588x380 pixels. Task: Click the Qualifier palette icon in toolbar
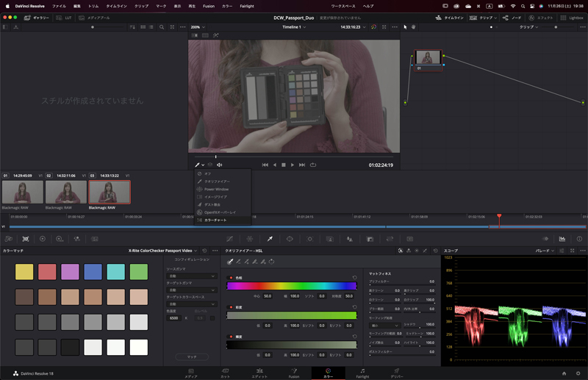pyautogui.click(x=270, y=239)
